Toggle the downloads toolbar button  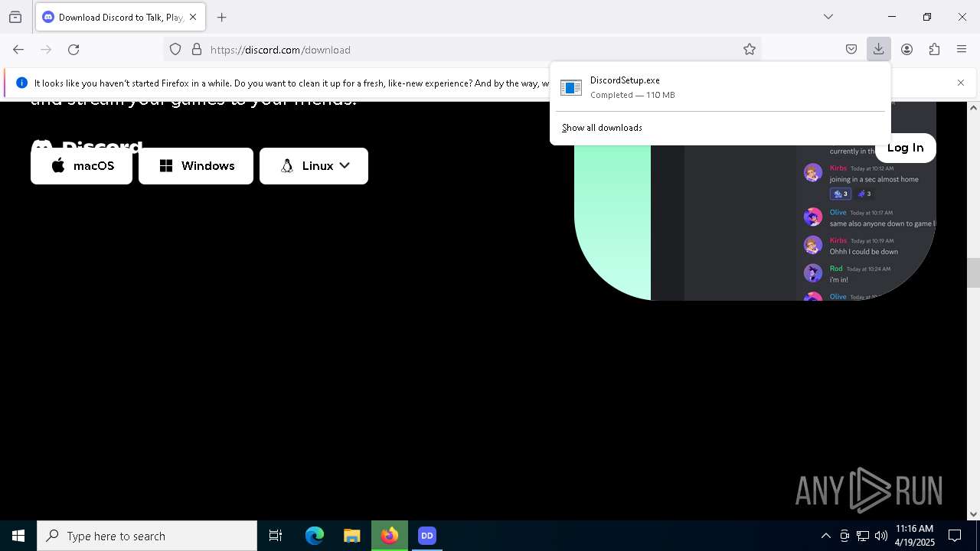pos(879,50)
